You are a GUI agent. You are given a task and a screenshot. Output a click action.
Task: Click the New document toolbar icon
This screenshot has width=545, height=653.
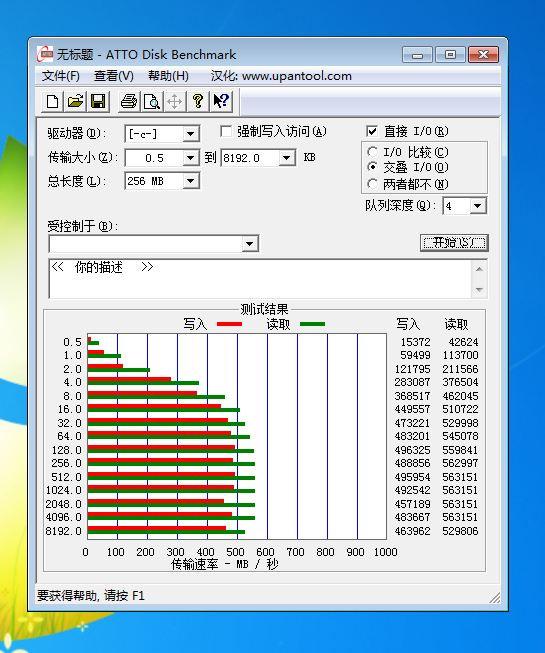52,101
